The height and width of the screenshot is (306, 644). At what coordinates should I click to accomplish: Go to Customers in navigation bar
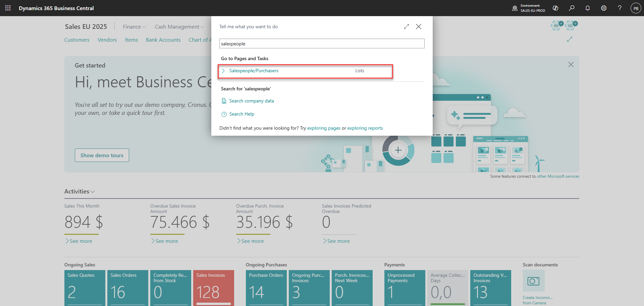77,40
